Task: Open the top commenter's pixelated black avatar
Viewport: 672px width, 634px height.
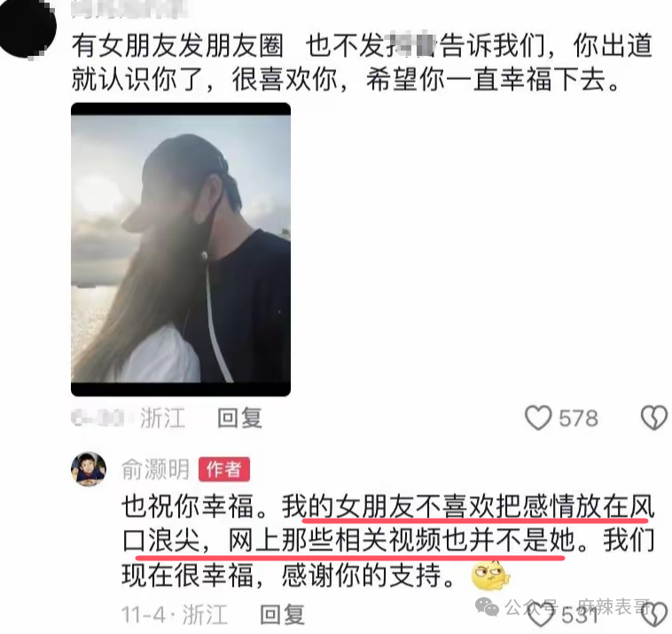Action: pos(27,27)
